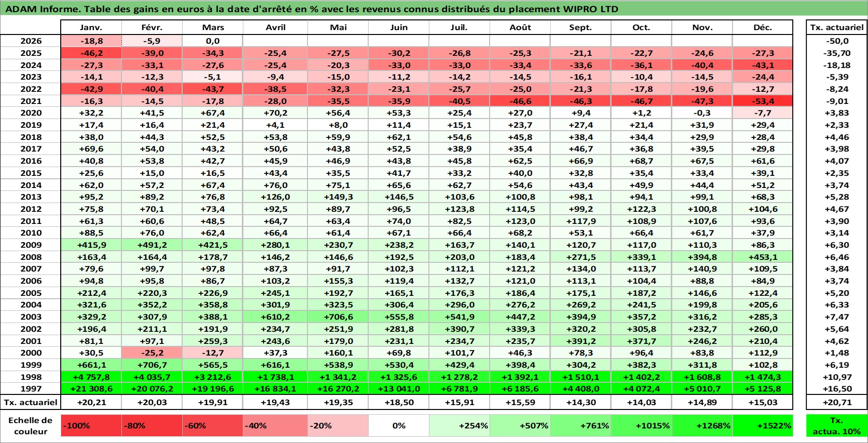The image size is (868, 443).
Task: Select the -43,1 cell in 2024
Action: point(763,65)
